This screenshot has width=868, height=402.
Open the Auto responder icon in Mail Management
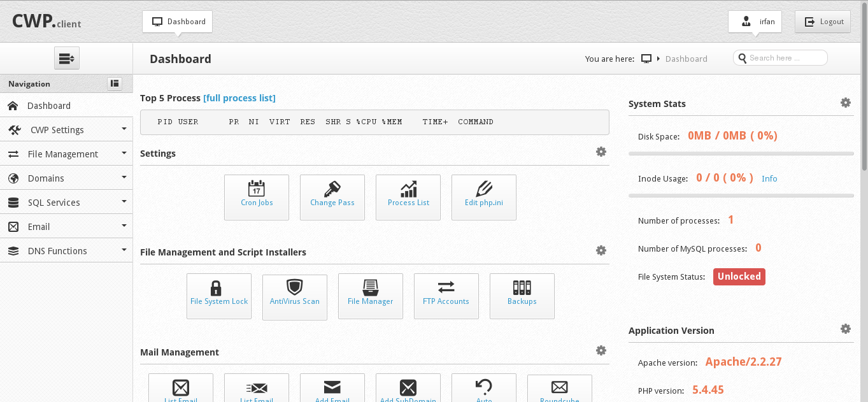[484, 388]
